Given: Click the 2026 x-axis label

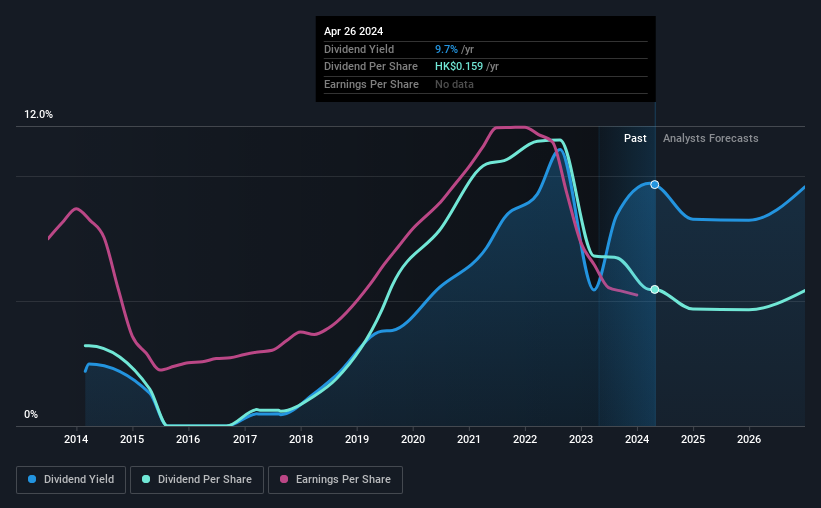Looking at the screenshot, I should pos(749,439).
